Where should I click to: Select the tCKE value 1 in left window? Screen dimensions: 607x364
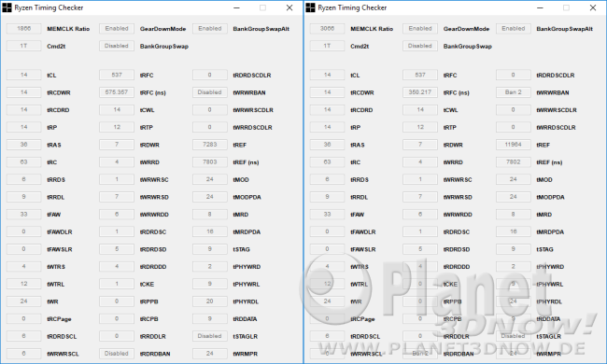coord(117,284)
